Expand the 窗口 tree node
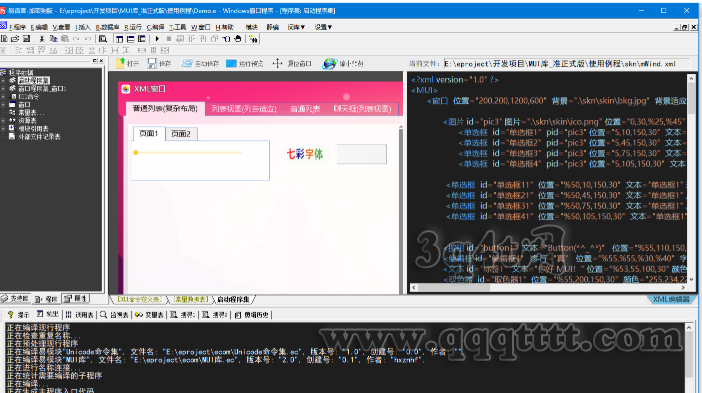 3,104
